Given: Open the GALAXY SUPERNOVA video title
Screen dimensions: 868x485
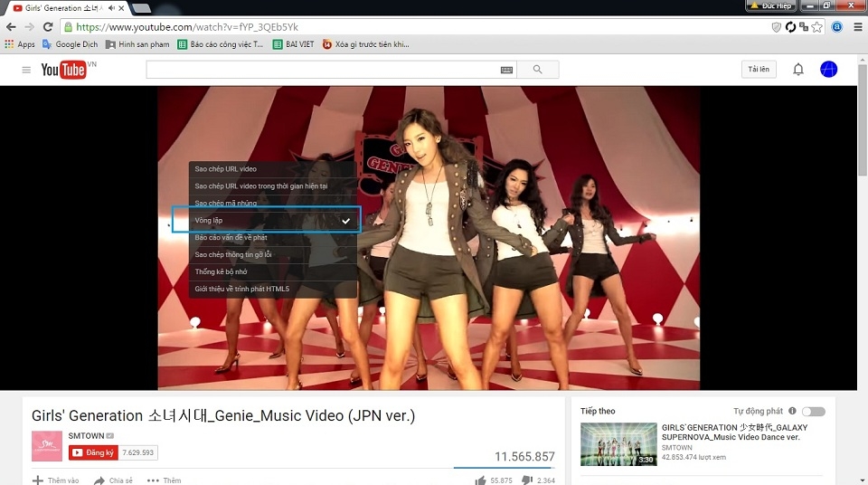Looking at the screenshot, I should 734,432.
